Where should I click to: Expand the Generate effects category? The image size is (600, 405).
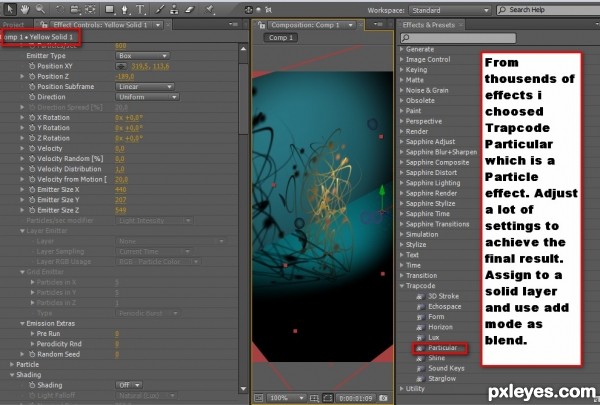(x=402, y=49)
